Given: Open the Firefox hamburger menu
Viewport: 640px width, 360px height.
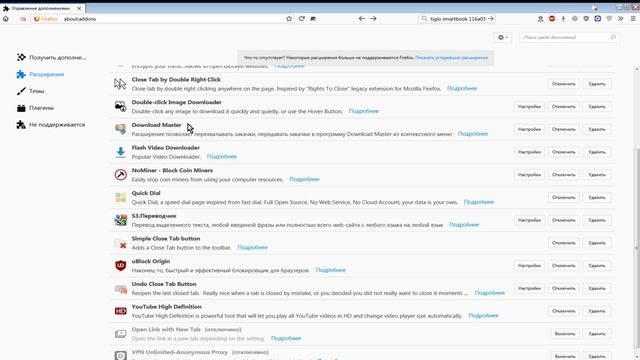Looking at the screenshot, I should click(x=633, y=19).
